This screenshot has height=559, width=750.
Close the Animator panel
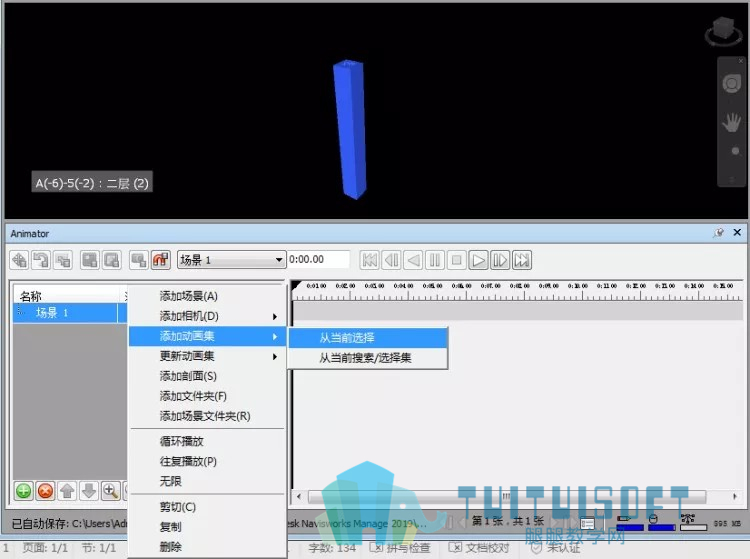(x=737, y=232)
